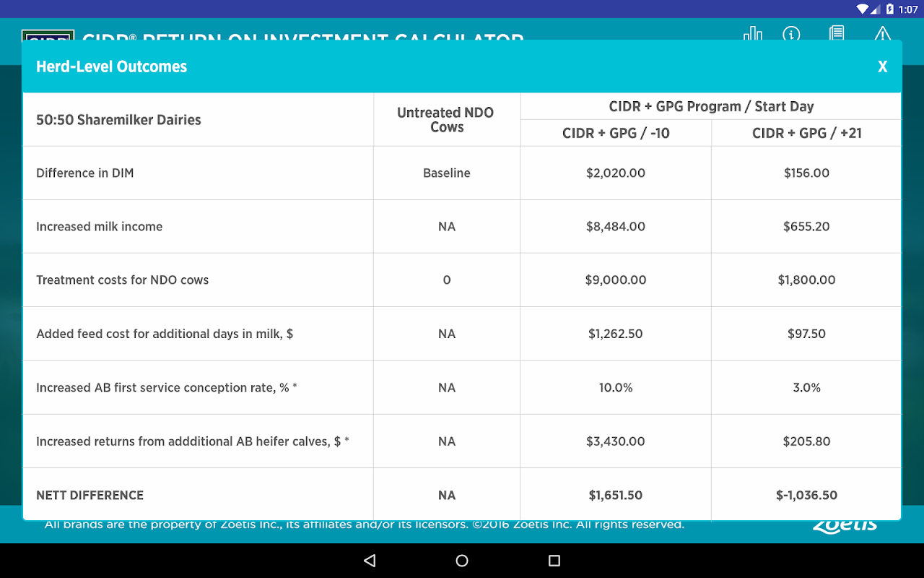Select CIDR + GPG Program / Start Day header
Screen dimensions: 924x578
pos(711,106)
